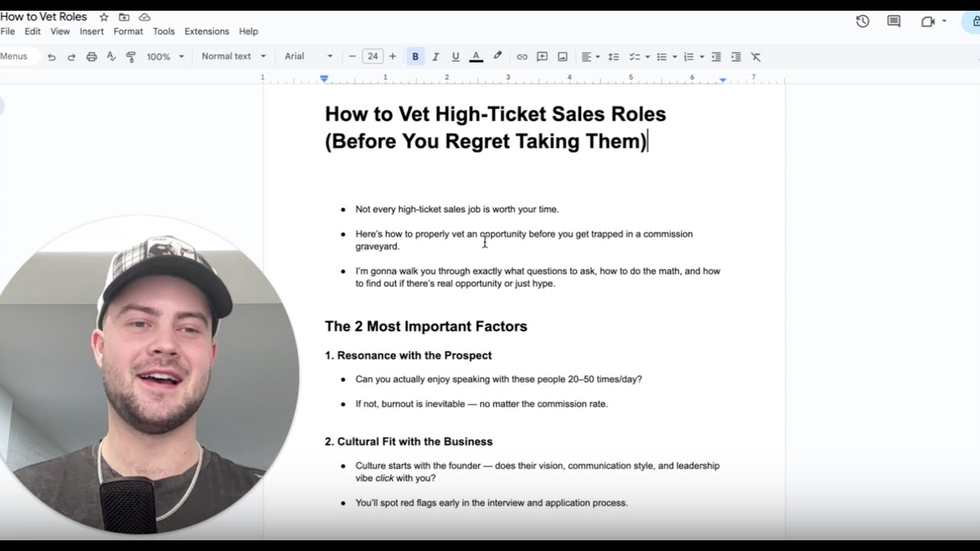This screenshot has height=551, width=980.
Task: Click the spelling and grammar check icon
Action: 111,57
